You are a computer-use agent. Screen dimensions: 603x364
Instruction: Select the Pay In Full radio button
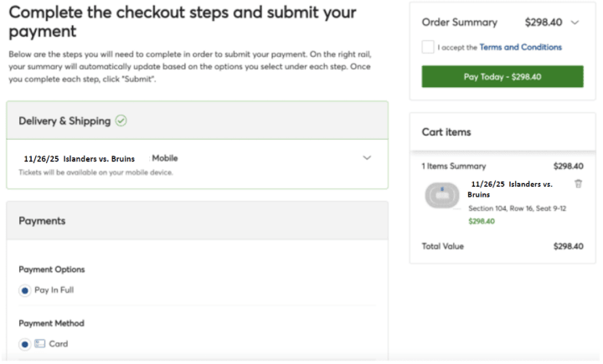[x=25, y=290]
